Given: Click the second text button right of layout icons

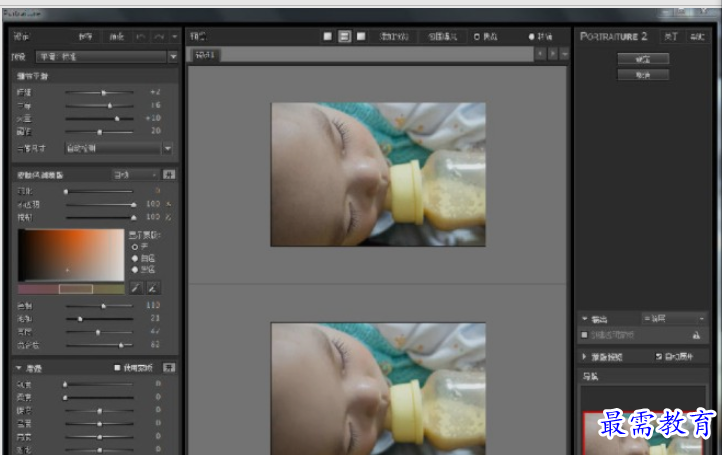Looking at the screenshot, I should (x=443, y=36).
